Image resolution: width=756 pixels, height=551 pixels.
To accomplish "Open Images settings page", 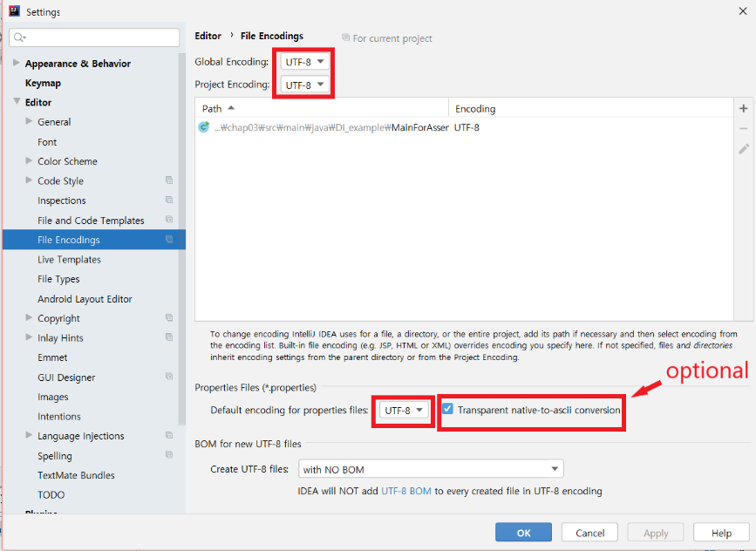I will 53,397.
